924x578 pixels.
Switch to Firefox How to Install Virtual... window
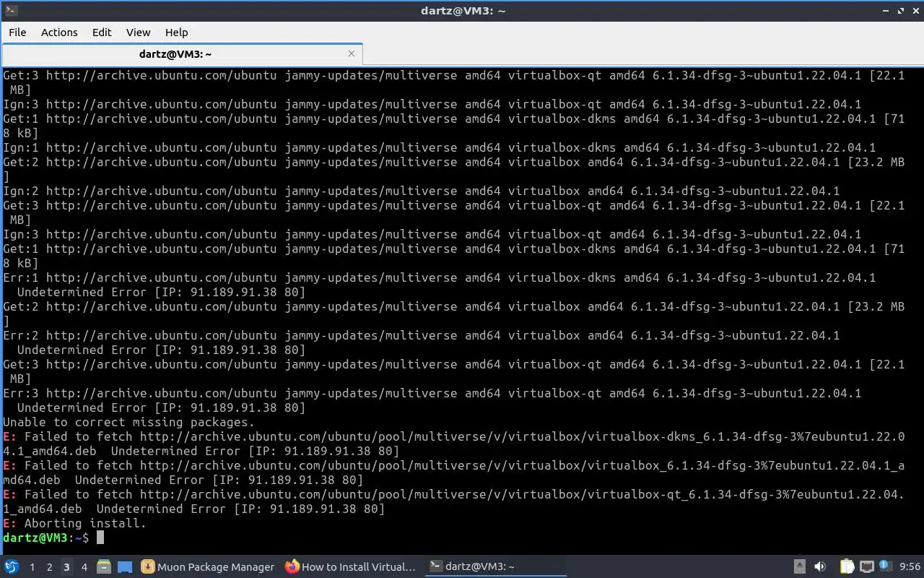pyautogui.click(x=351, y=567)
